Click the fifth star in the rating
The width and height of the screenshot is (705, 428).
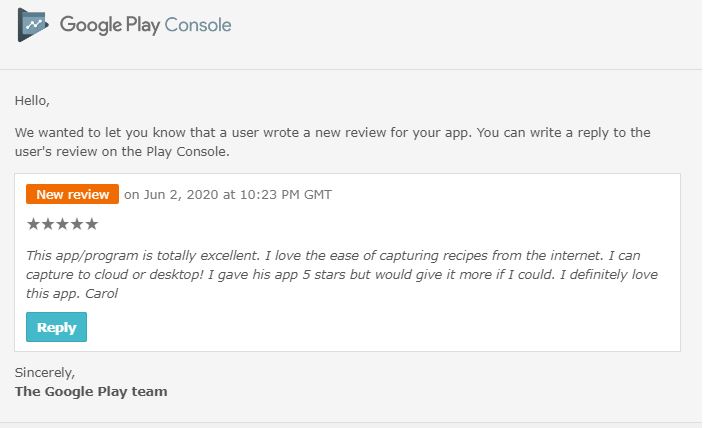[92, 224]
